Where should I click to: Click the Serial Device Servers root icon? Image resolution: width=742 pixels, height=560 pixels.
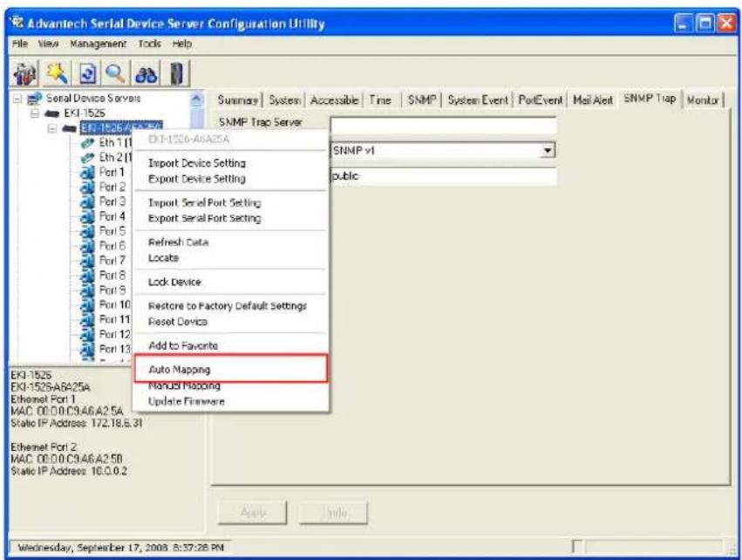[x=35, y=99]
